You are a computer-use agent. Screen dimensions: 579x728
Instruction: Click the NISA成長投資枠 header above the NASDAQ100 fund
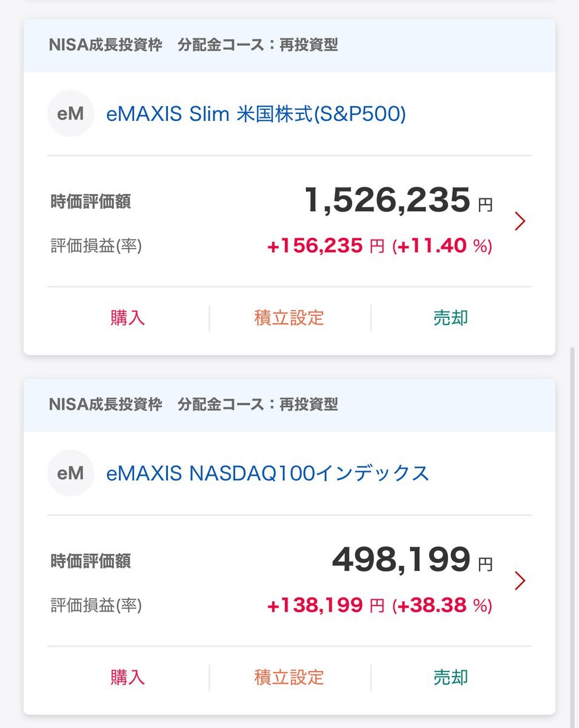[105, 405]
